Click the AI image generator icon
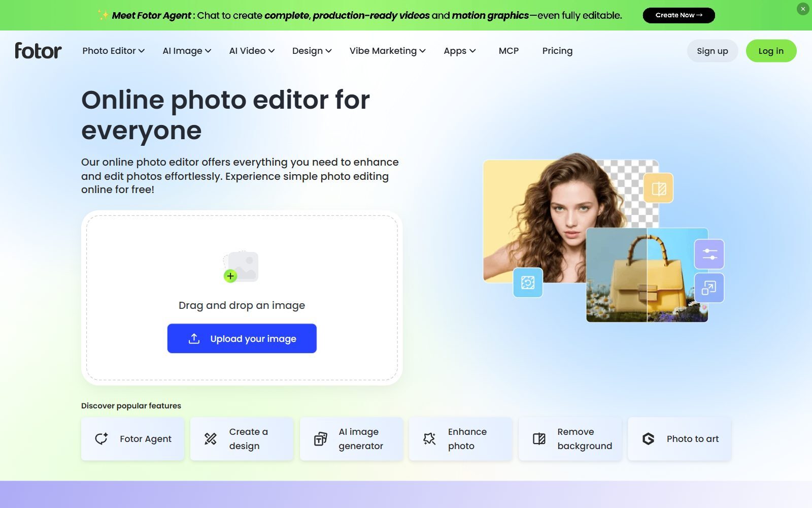 pos(320,439)
